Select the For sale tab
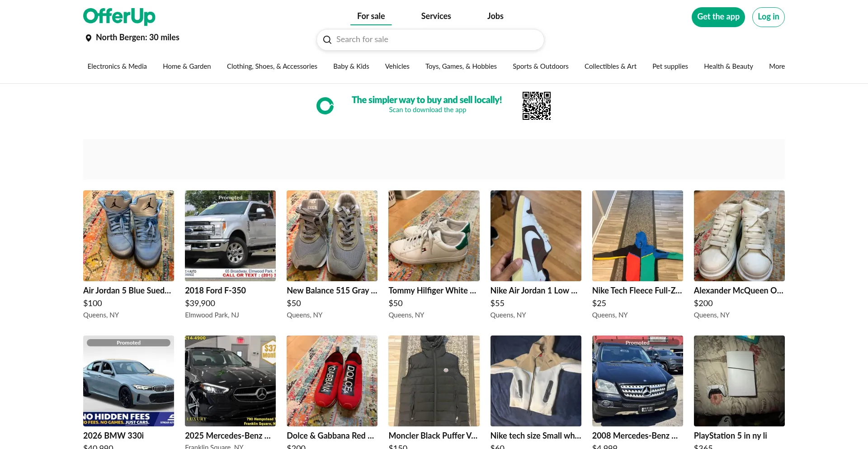 371,16
